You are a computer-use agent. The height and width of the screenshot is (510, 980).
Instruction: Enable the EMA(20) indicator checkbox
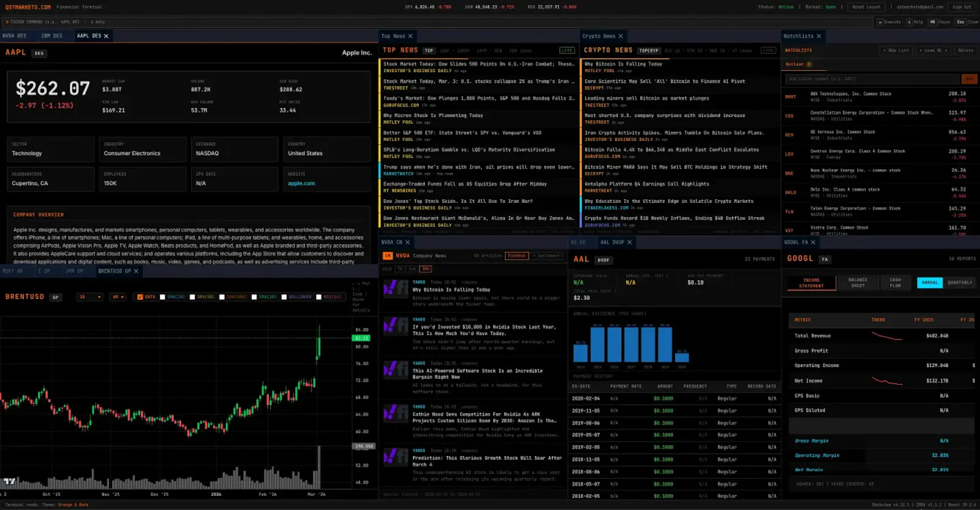[254, 297]
